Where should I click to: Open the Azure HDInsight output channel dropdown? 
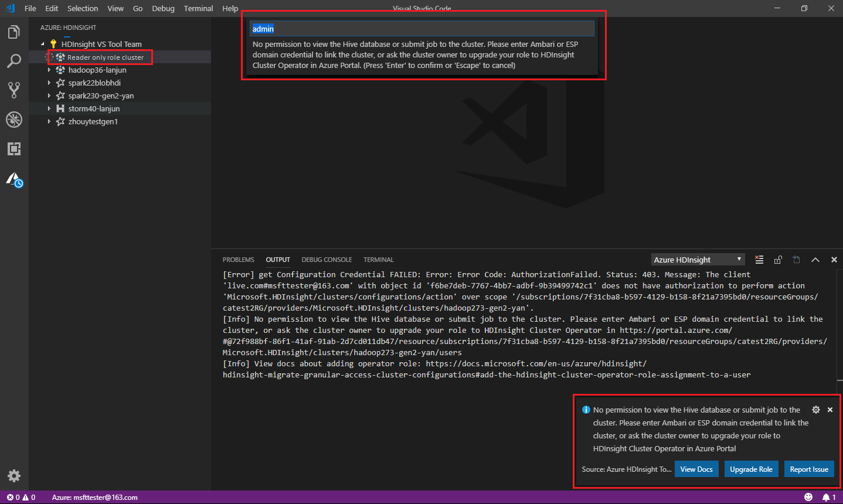(x=698, y=259)
